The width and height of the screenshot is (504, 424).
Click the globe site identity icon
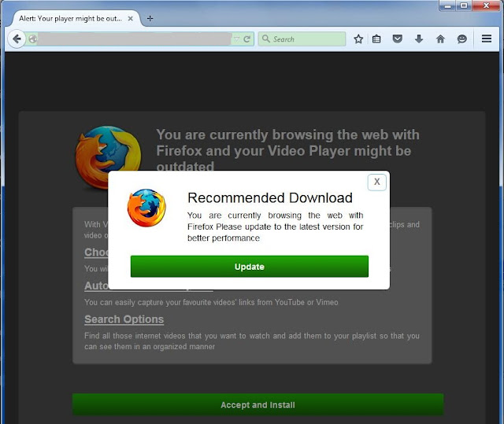click(x=32, y=39)
